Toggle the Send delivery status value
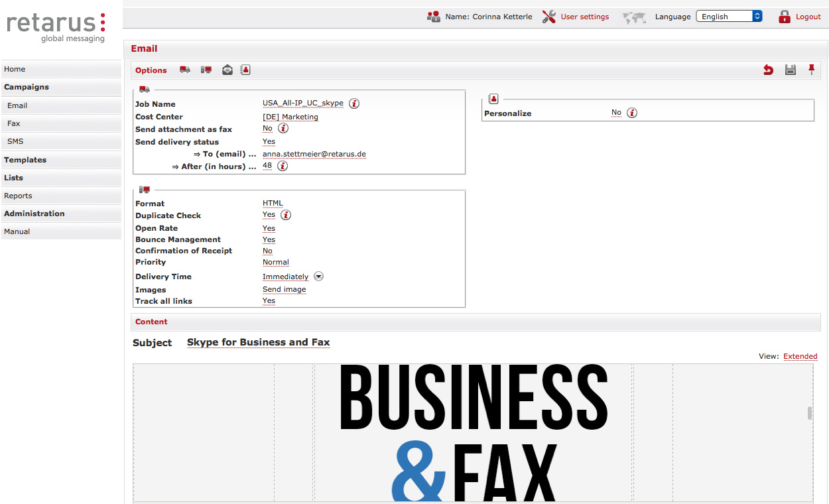The height and width of the screenshot is (504, 829). tap(269, 141)
